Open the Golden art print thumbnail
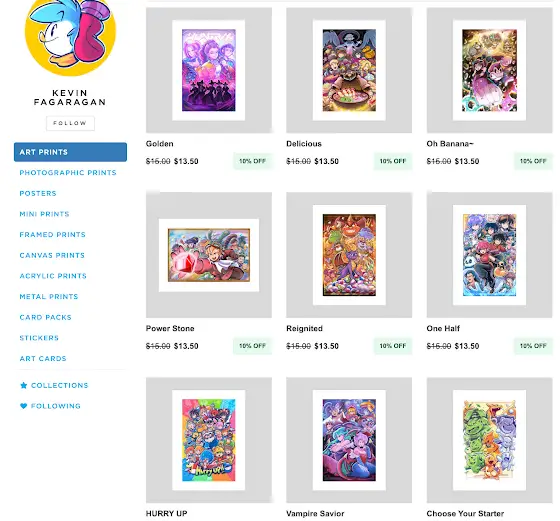560x521 pixels. [209, 70]
